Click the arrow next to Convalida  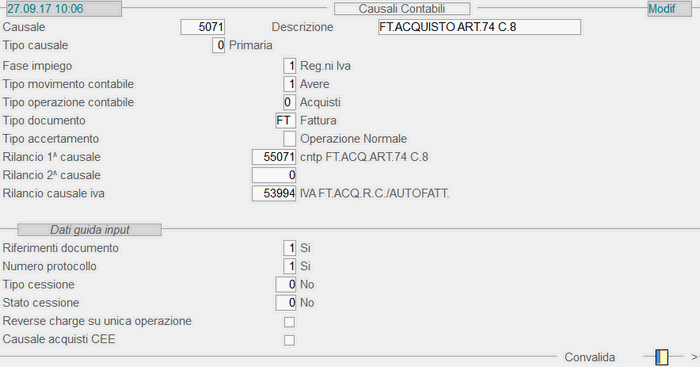pyautogui.click(x=695, y=357)
